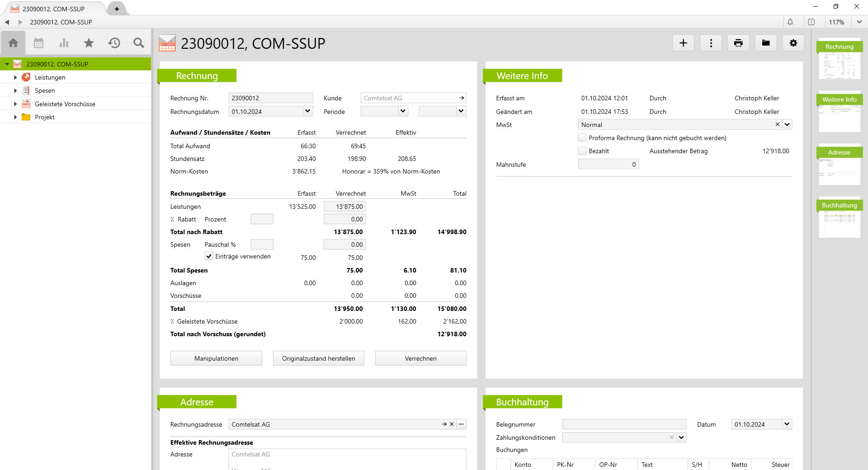Open the home view icon

(x=13, y=43)
